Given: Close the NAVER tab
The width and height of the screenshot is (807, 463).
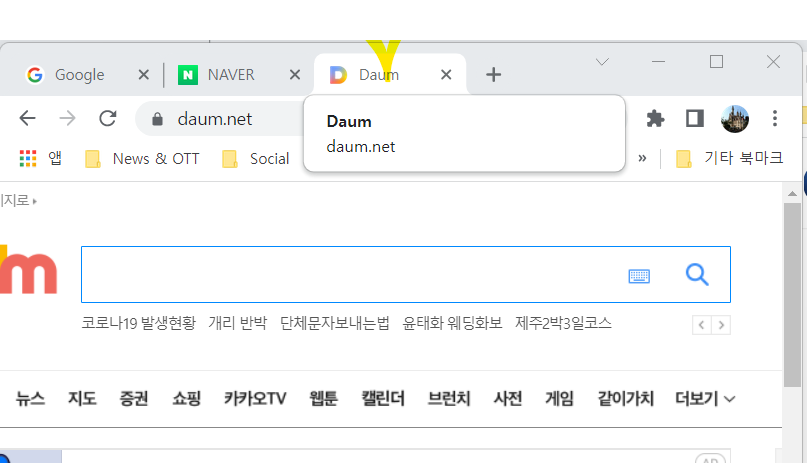Looking at the screenshot, I should pyautogui.click(x=295, y=75).
